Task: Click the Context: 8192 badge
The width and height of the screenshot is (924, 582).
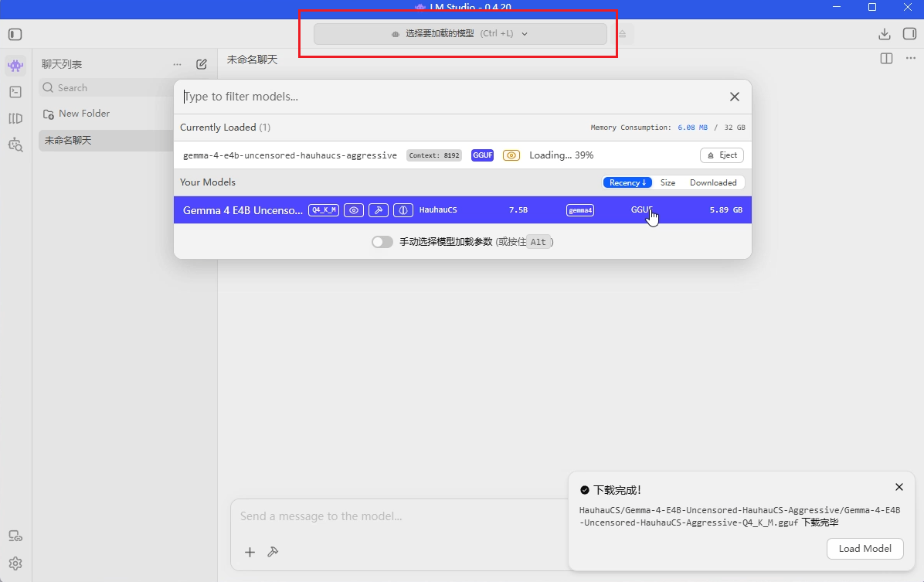Action: click(434, 155)
